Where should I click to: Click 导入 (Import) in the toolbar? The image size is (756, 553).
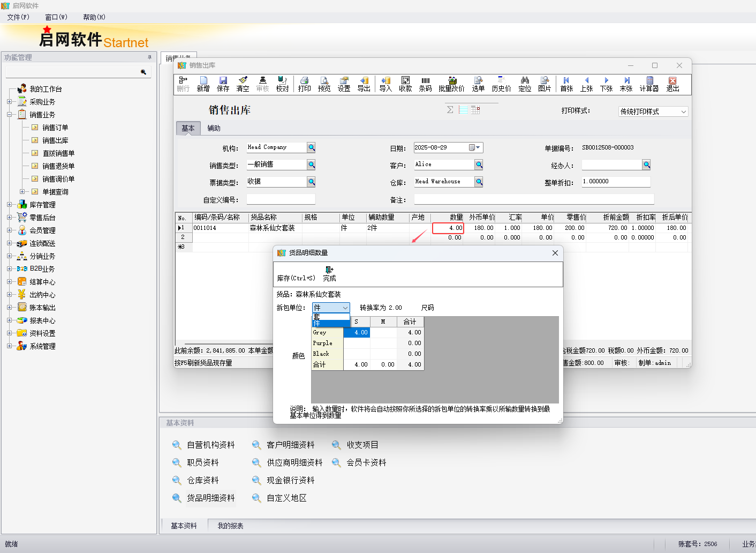pos(385,84)
